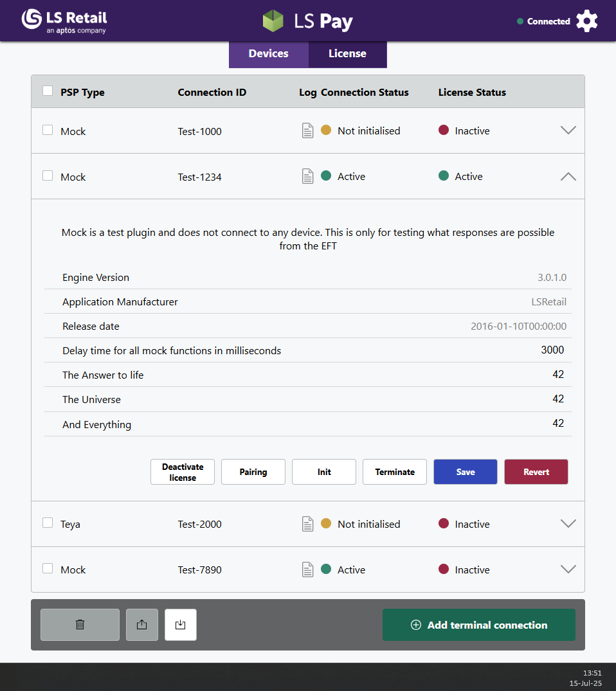View log document for Test-2000
The image size is (616, 691).
click(x=308, y=524)
